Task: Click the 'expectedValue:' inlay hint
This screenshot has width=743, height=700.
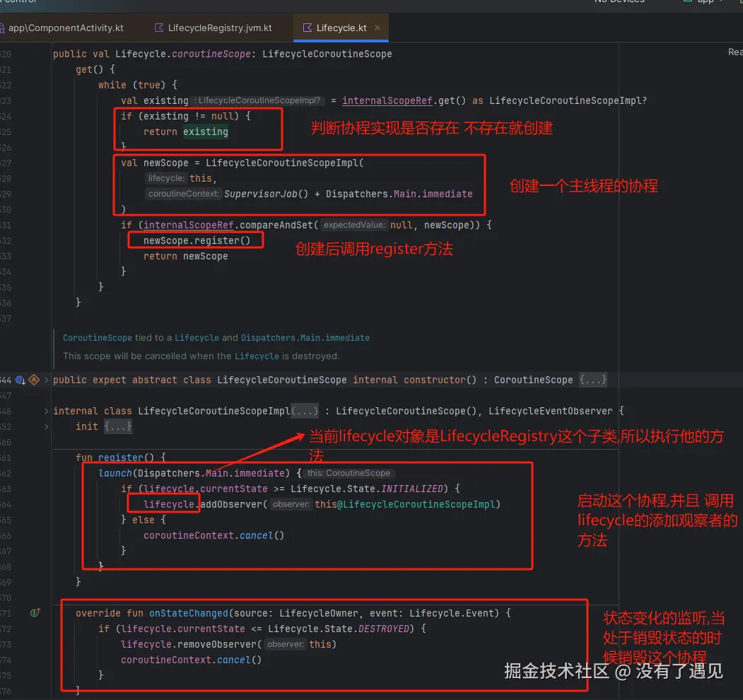Action: (x=354, y=225)
